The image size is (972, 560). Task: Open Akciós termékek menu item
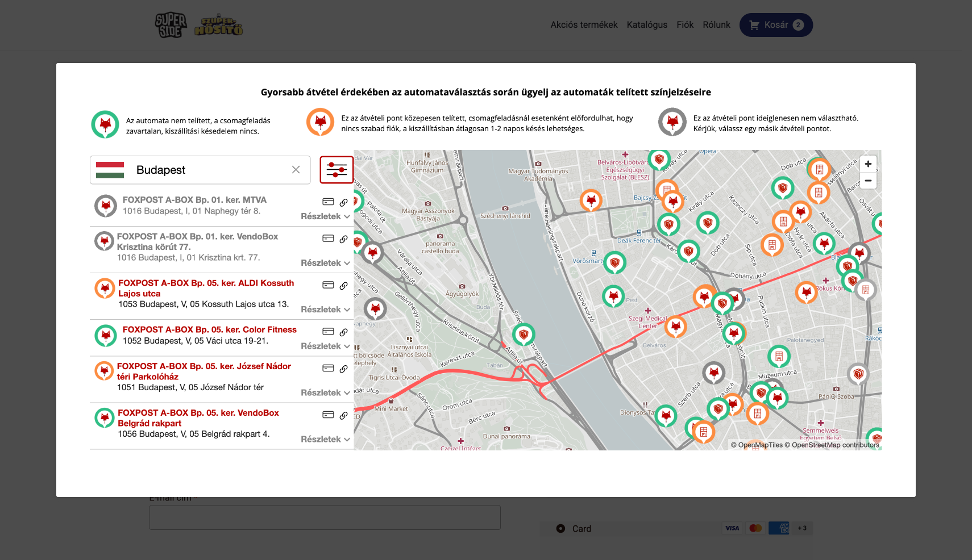coord(584,25)
